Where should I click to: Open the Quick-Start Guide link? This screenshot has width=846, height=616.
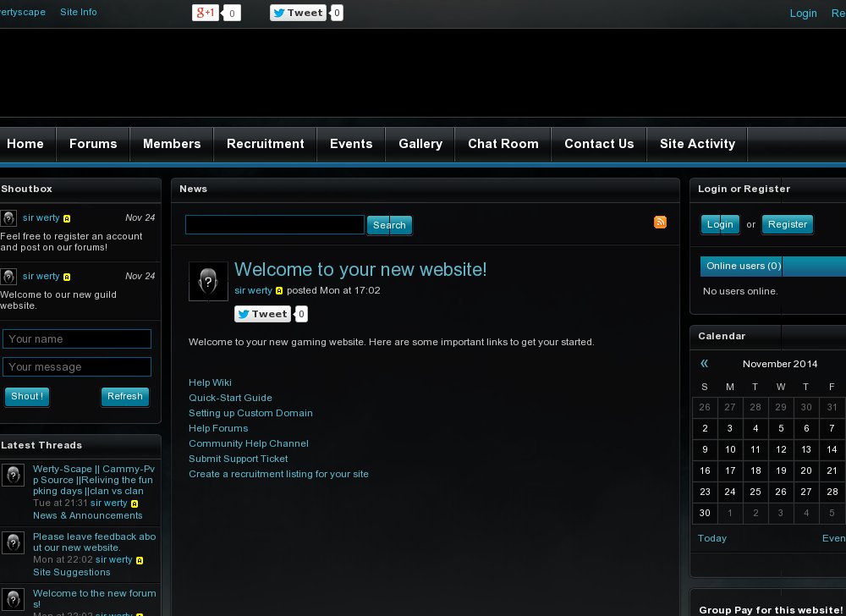click(230, 398)
